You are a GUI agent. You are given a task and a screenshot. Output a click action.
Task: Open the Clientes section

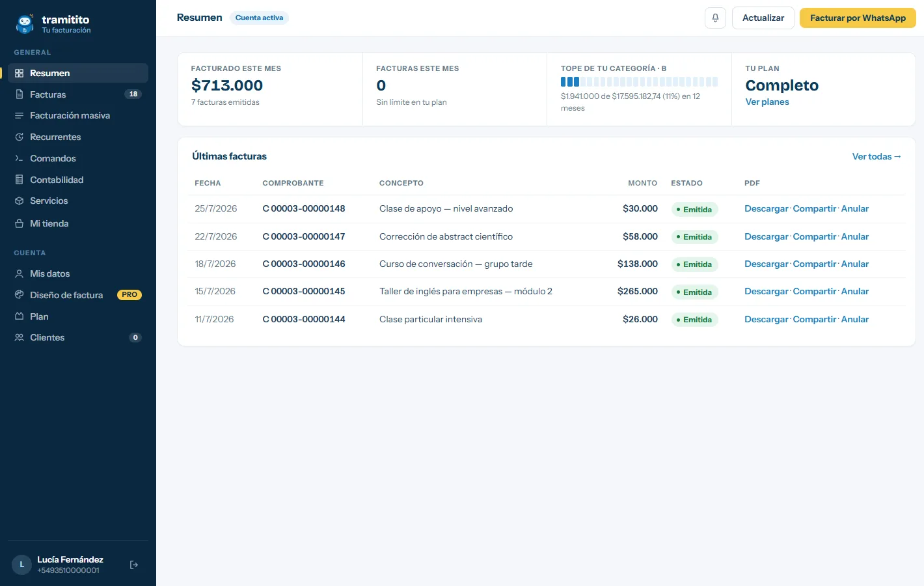[x=78, y=337]
